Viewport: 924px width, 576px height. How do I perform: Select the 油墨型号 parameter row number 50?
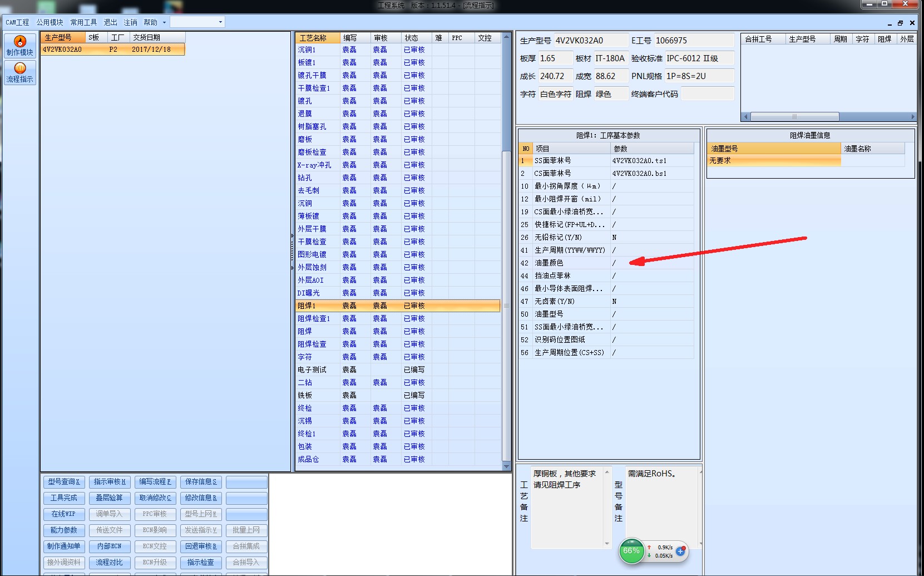[x=606, y=314]
